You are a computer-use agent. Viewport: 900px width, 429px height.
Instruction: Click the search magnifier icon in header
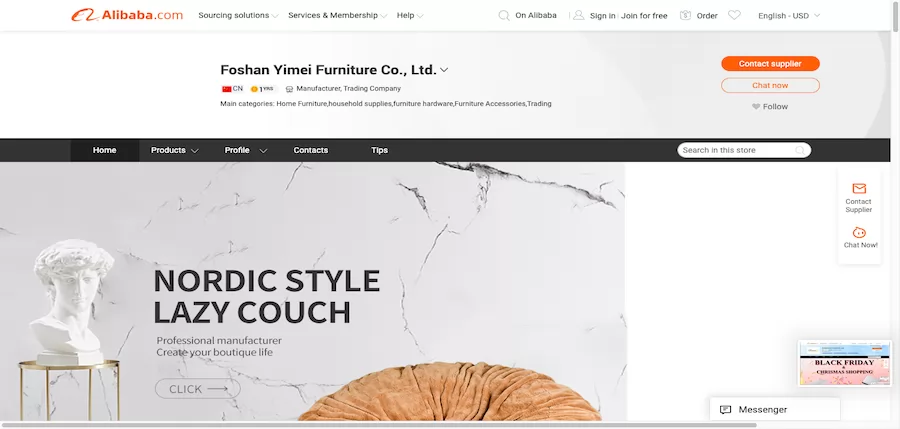pos(504,16)
